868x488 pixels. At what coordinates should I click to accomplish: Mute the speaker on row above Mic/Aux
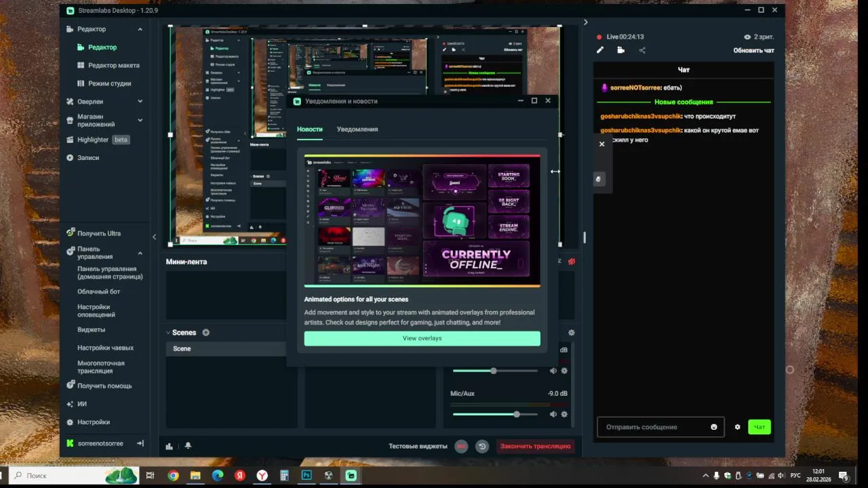553,371
